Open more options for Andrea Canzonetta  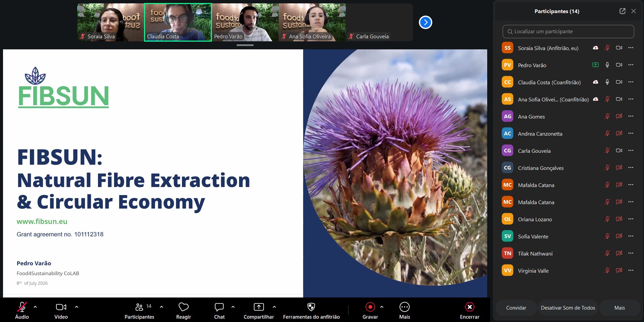click(x=631, y=133)
